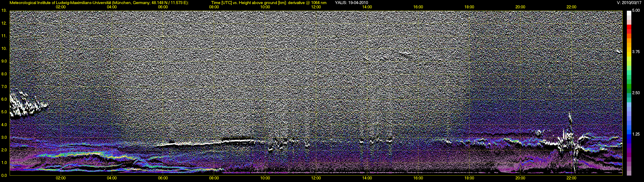Click the 06:00 label on the top time axis
This screenshot has width=644, height=182.
tap(163, 7)
